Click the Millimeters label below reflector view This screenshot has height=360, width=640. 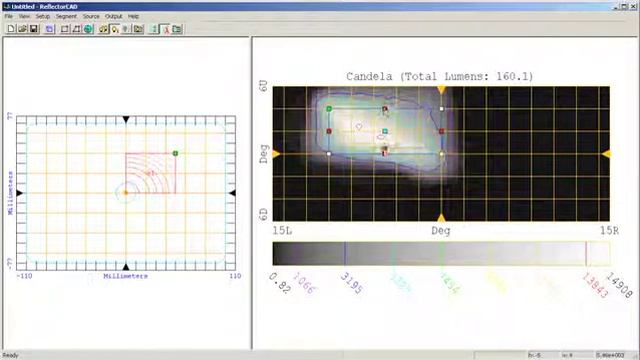(125, 276)
